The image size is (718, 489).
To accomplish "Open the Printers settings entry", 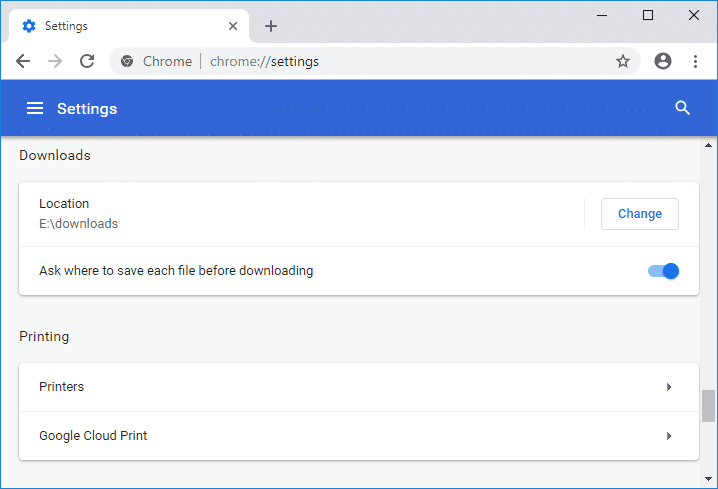I will click(62, 387).
